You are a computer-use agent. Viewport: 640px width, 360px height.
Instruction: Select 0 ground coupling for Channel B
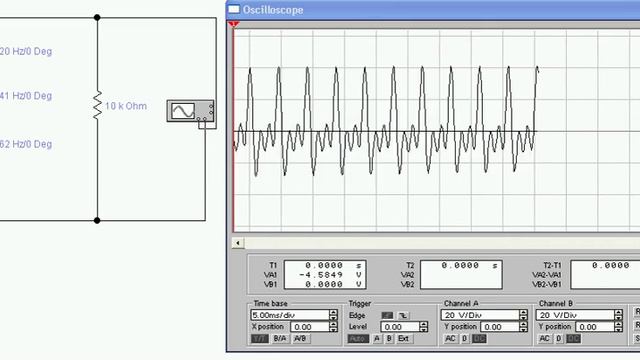559,339
